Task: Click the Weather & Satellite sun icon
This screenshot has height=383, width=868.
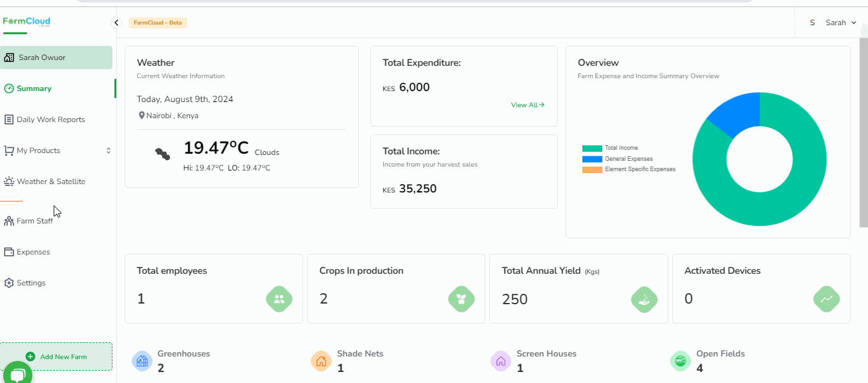Action: tap(9, 181)
